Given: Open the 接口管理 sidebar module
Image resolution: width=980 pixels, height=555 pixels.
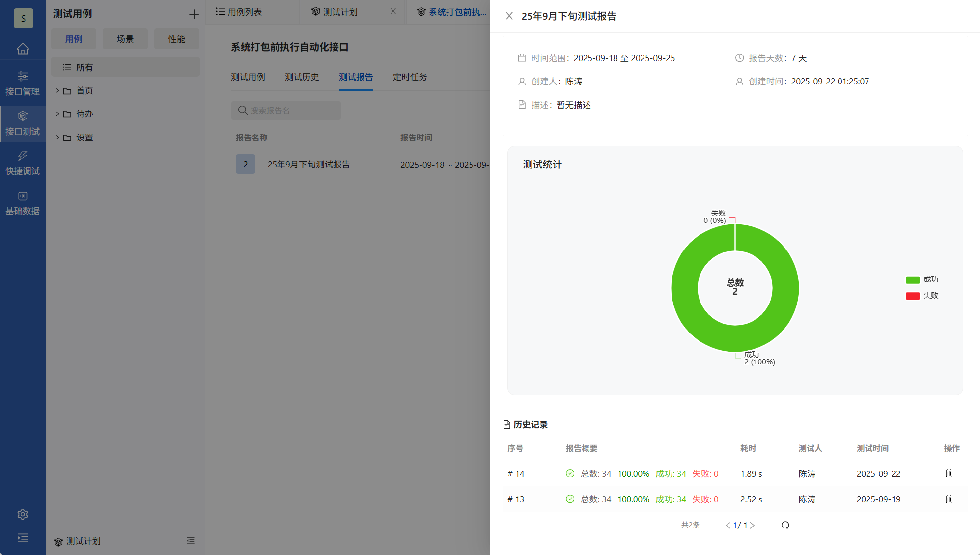Looking at the screenshot, I should [x=23, y=83].
